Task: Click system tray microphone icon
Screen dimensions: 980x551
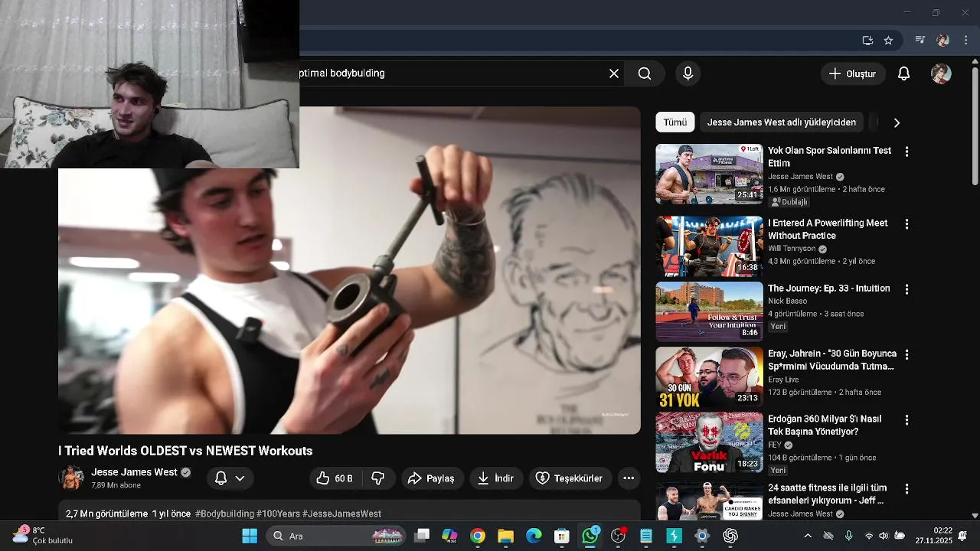Action: point(848,536)
